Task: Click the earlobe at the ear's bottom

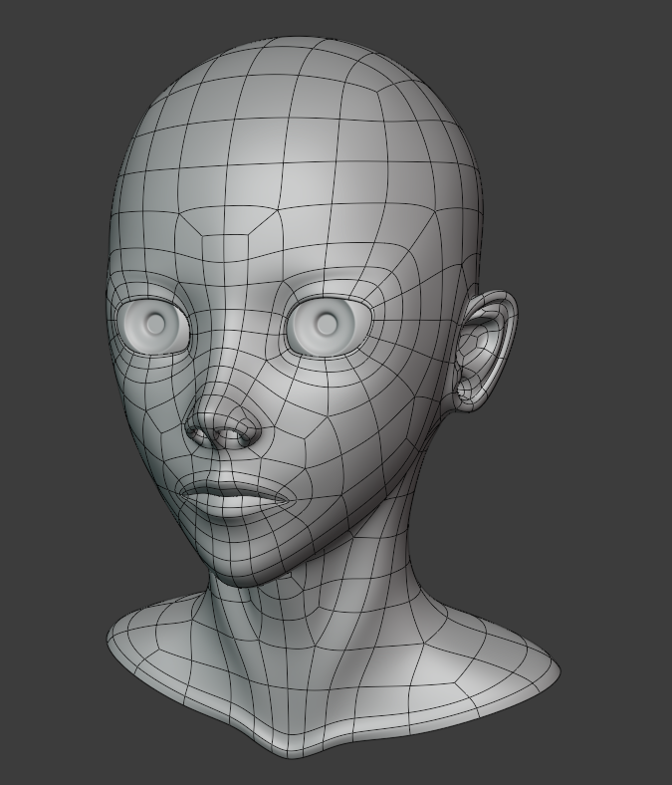Action: [468, 396]
